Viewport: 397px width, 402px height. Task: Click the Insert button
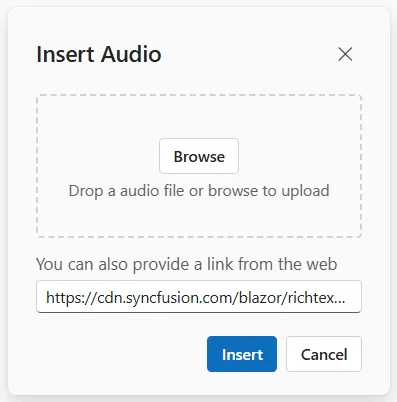[242, 354]
